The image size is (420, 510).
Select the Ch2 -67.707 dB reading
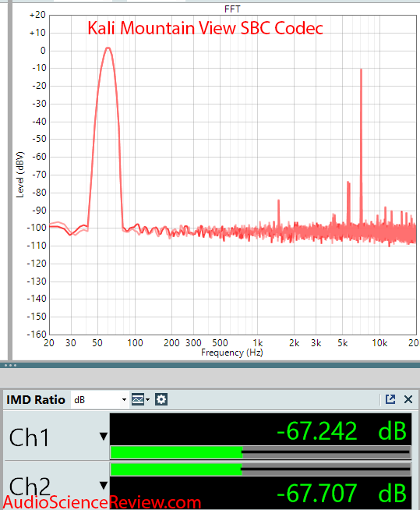pos(341,493)
